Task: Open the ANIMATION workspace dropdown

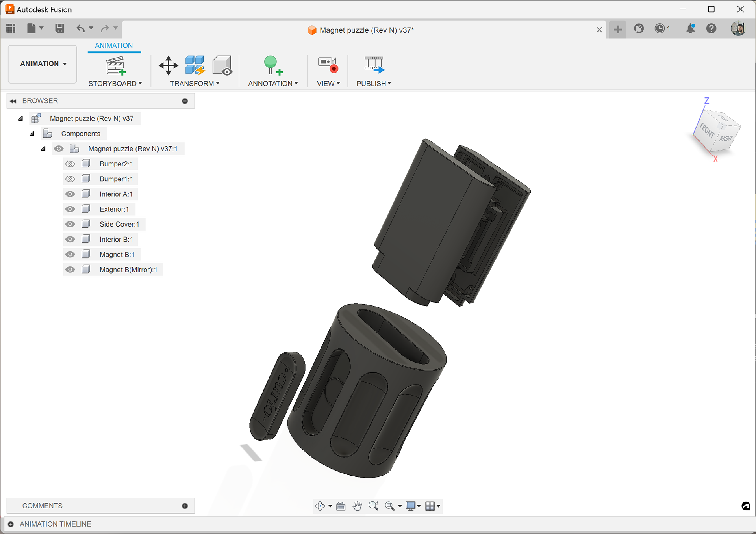Action: point(43,64)
